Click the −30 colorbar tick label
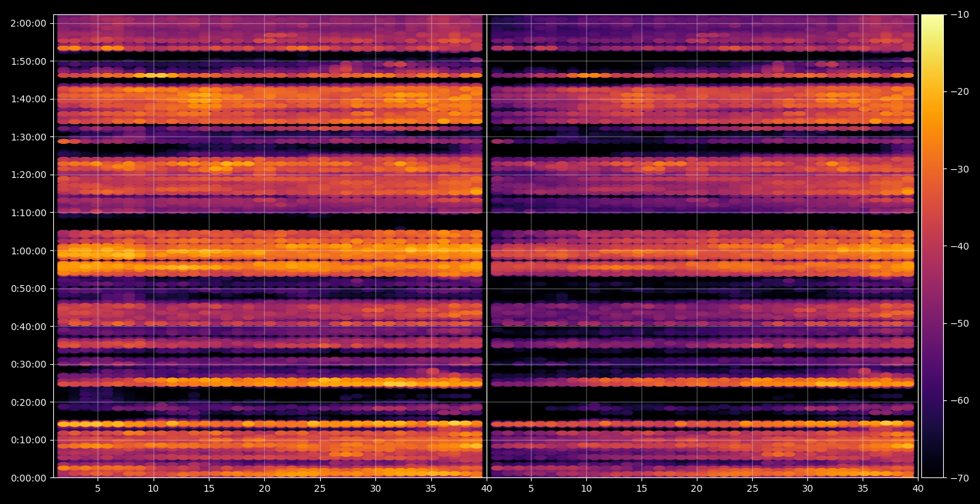This screenshot has width=980, height=504. click(960, 169)
